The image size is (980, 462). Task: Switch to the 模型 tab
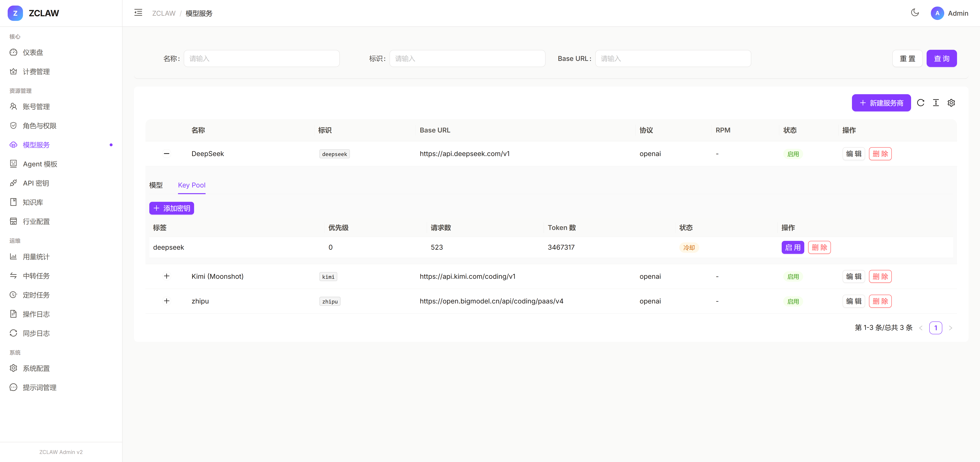click(x=156, y=185)
